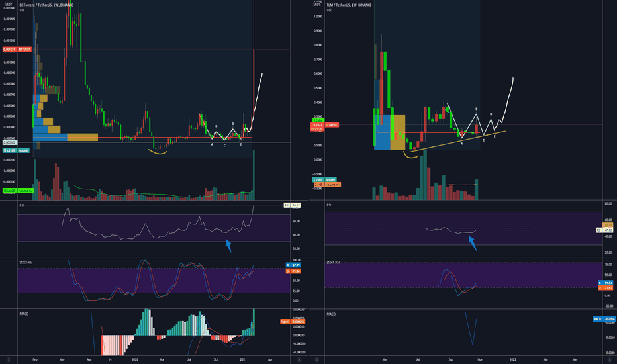
Task: Select the Stoch RSI legend on BitTorrent chart
Action: [26, 262]
